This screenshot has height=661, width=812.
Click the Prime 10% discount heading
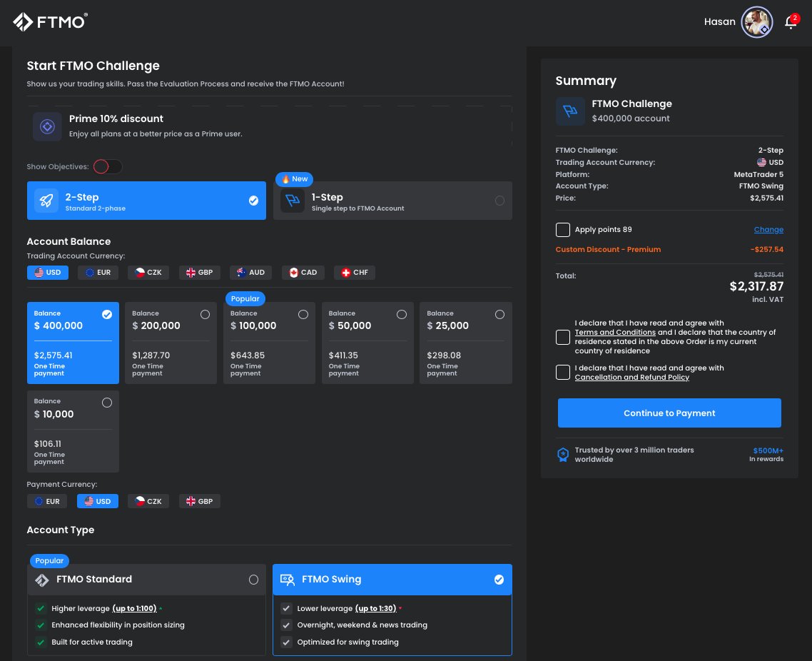pyautogui.click(x=116, y=119)
